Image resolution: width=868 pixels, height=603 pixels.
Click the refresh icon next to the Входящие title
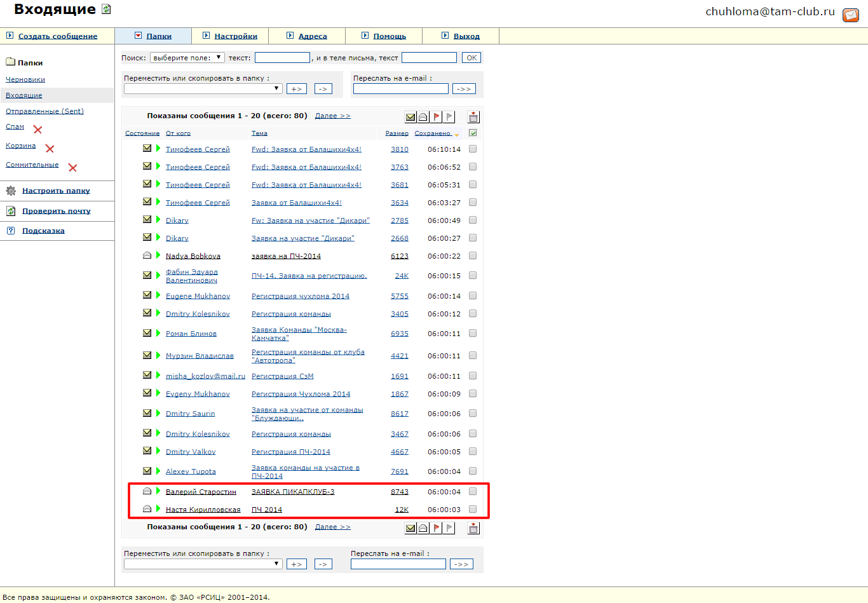tap(106, 10)
